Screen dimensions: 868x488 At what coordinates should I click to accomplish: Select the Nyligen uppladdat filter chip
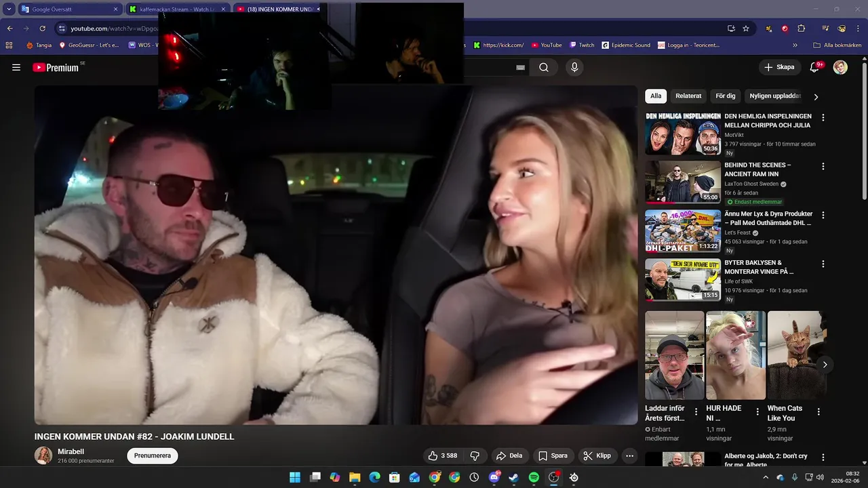(775, 96)
